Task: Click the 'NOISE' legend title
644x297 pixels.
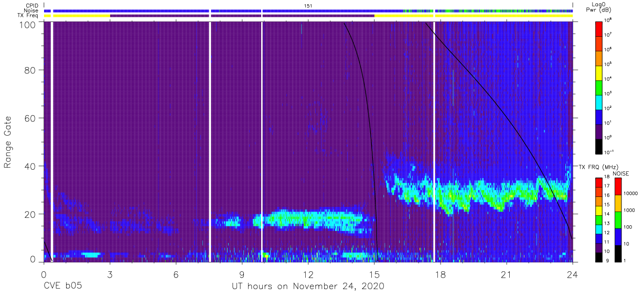Action: 622,173
